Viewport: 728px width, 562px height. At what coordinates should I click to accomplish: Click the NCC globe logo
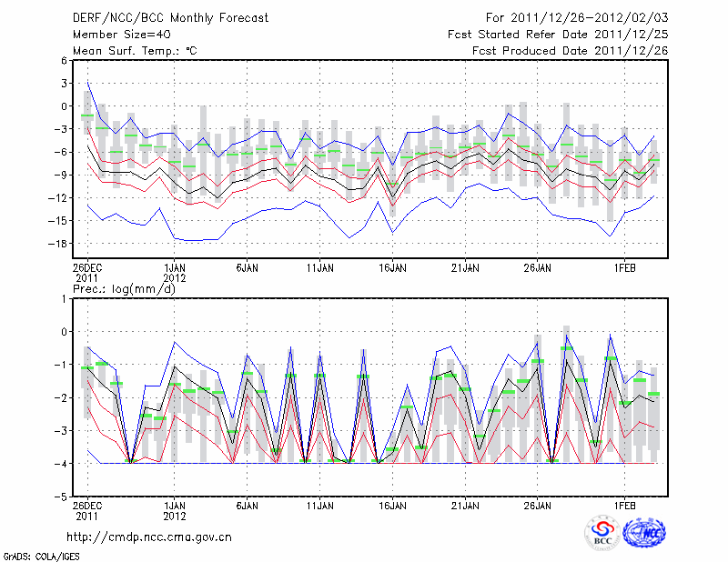tap(644, 534)
